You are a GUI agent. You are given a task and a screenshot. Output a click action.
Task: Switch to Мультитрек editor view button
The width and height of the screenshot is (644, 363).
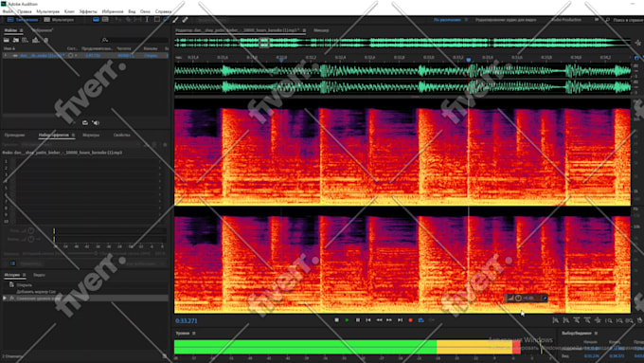coord(59,19)
